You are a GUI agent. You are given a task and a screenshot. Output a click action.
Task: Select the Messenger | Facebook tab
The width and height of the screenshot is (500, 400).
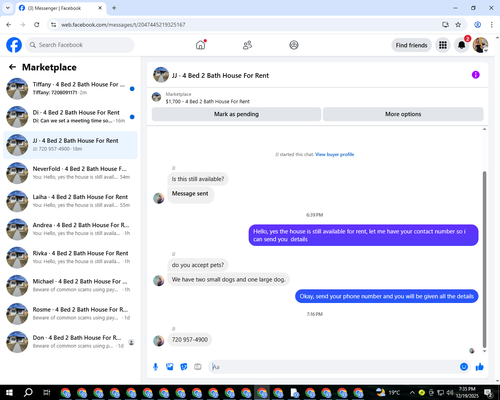(x=61, y=8)
